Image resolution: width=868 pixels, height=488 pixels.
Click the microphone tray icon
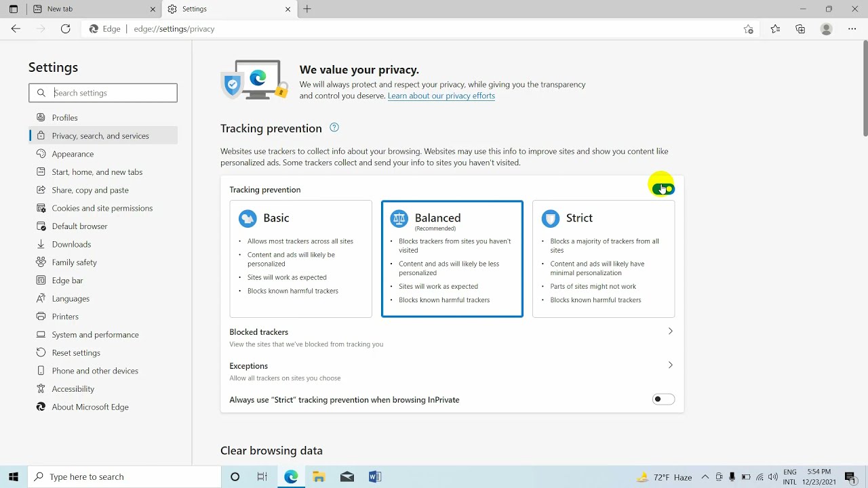tap(732, 477)
